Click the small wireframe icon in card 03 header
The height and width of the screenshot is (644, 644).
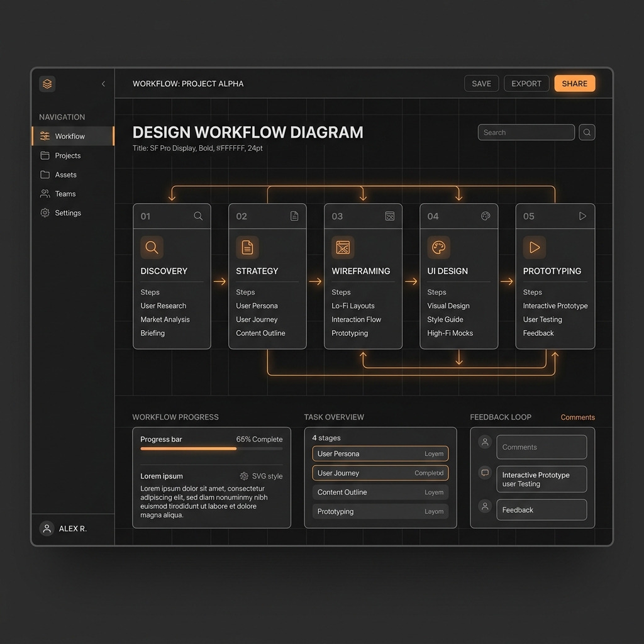tap(390, 216)
